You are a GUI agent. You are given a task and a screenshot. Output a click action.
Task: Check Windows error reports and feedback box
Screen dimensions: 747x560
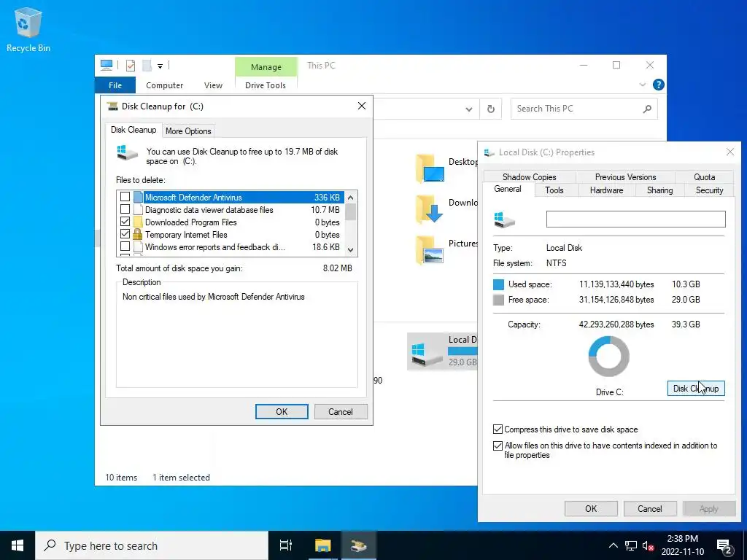(x=125, y=246)
